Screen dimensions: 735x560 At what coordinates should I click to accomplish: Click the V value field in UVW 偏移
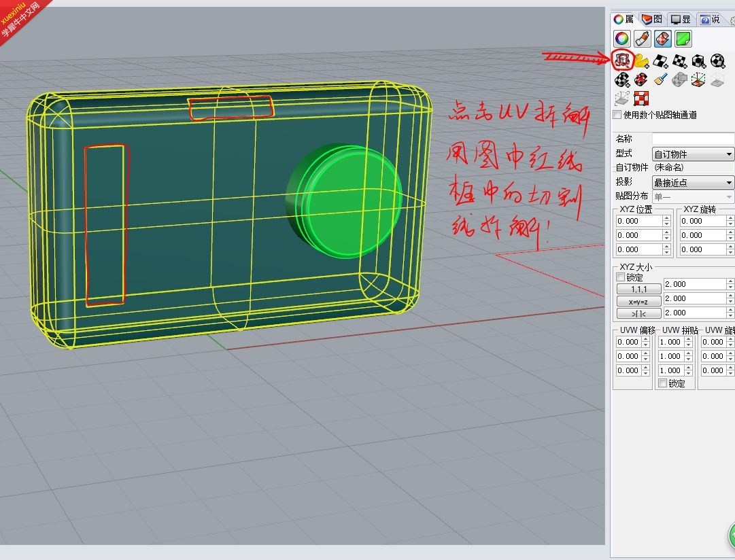(629, 356)
